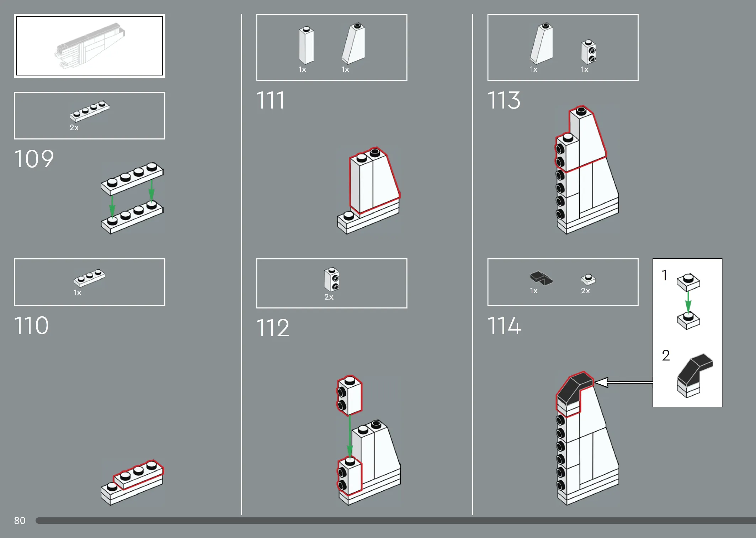
Task: Select the tall 1x1 brick in step 111 parts
Action: pyautogui.click(x=306, y=45)
